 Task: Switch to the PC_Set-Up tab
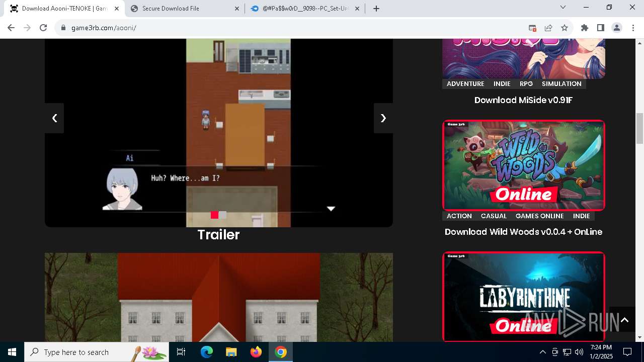(x=305, y=9)
